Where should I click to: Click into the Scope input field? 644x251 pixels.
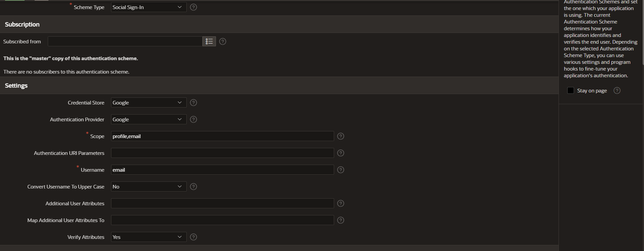pos(222,136)
